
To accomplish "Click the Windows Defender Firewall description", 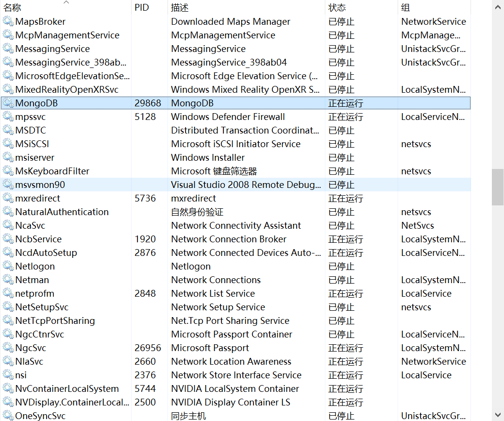I will tap(228, 117).
